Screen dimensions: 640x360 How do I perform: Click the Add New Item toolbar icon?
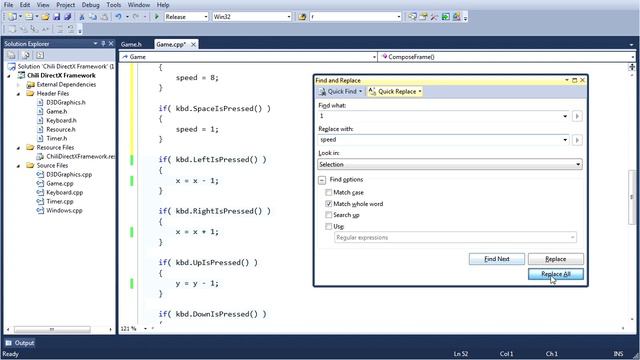click(29, 17)
